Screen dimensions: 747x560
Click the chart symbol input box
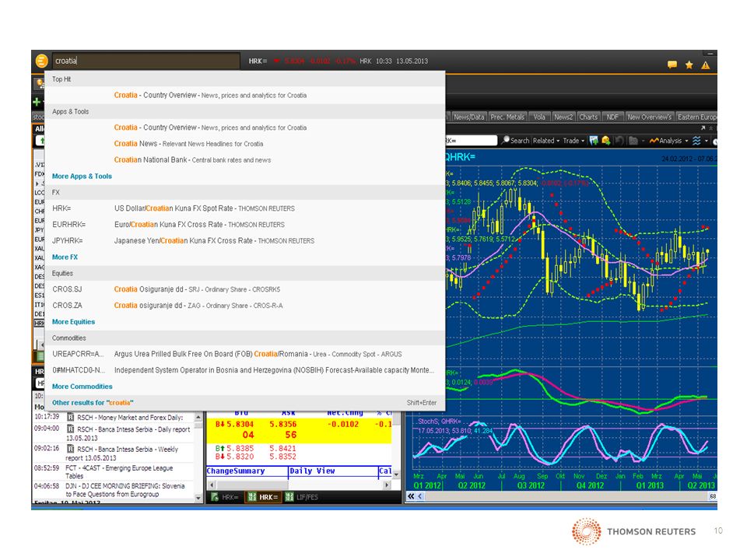coord(471,141)
